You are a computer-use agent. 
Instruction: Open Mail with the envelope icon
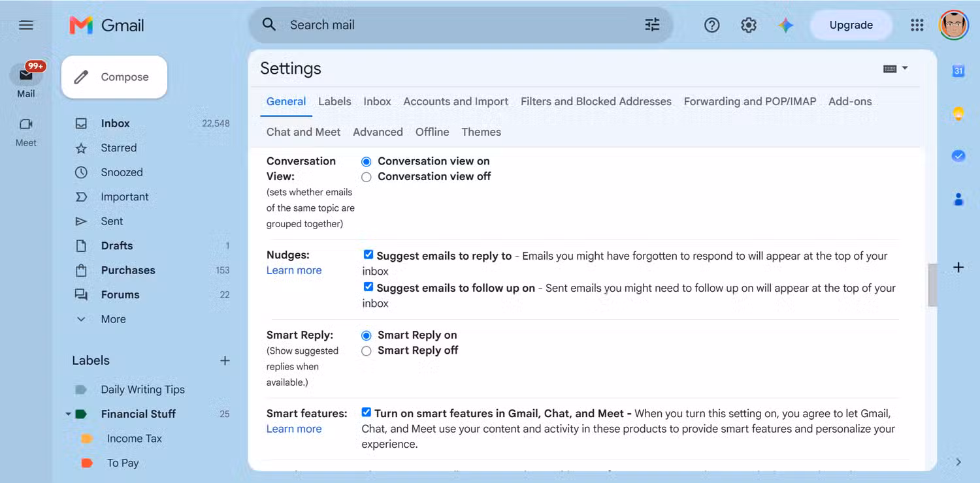26,75
